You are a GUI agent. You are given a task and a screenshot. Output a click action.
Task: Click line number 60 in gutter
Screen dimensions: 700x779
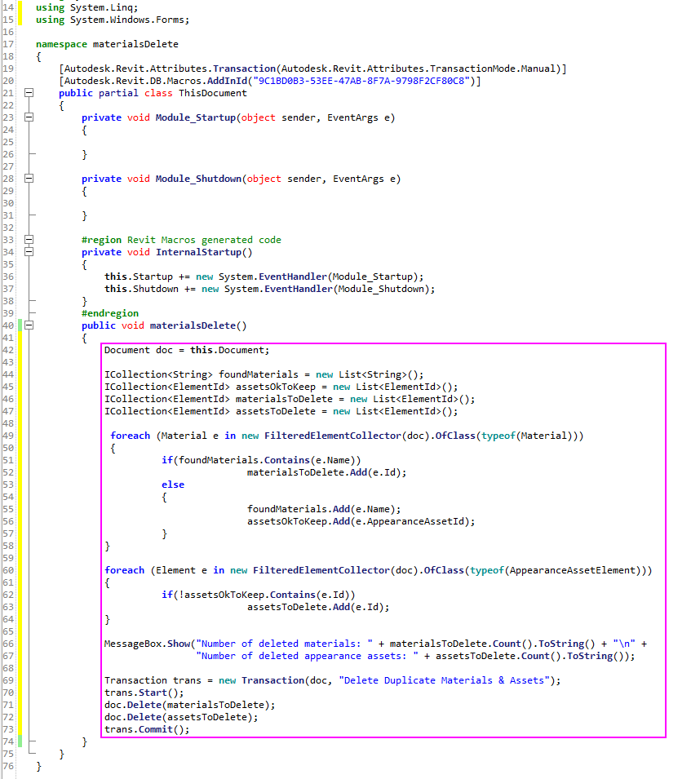tap(8, 570)
